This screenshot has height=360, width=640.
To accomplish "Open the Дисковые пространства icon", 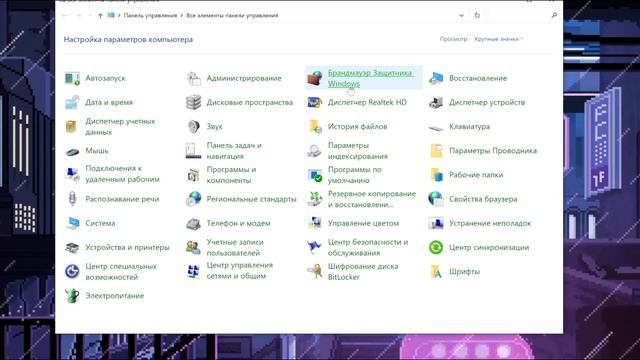I will tap(193, 102).
